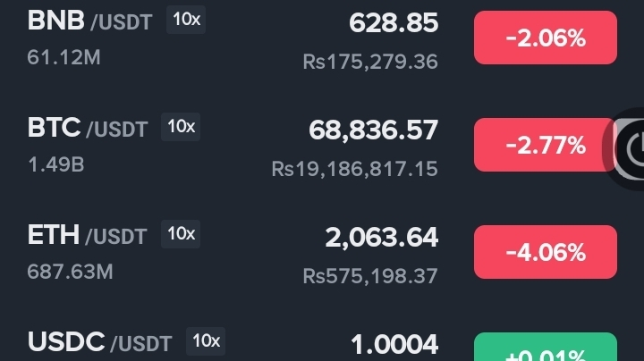Tap the 10x leverage badge for USDC
644x361 pixels.
(206, 341)
